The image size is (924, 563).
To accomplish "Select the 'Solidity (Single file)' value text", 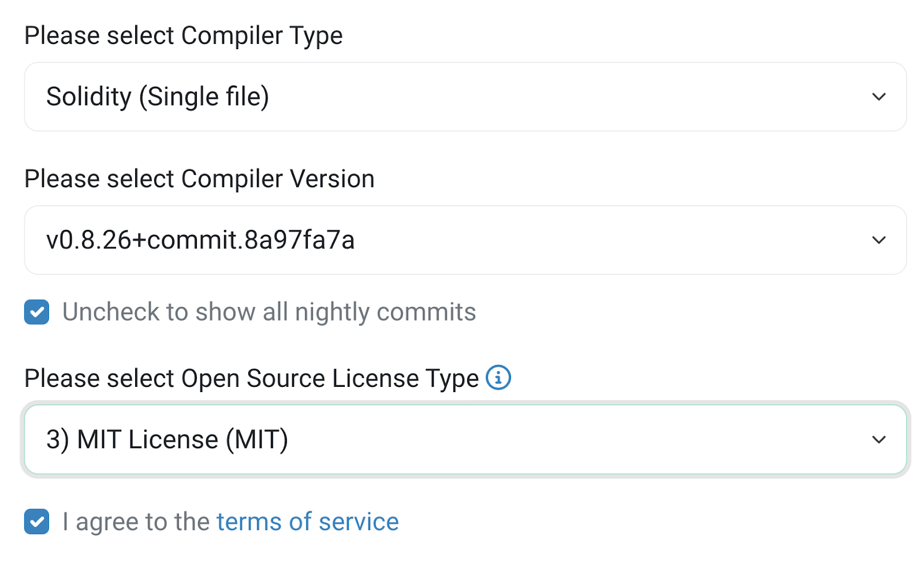I will 158,97.
